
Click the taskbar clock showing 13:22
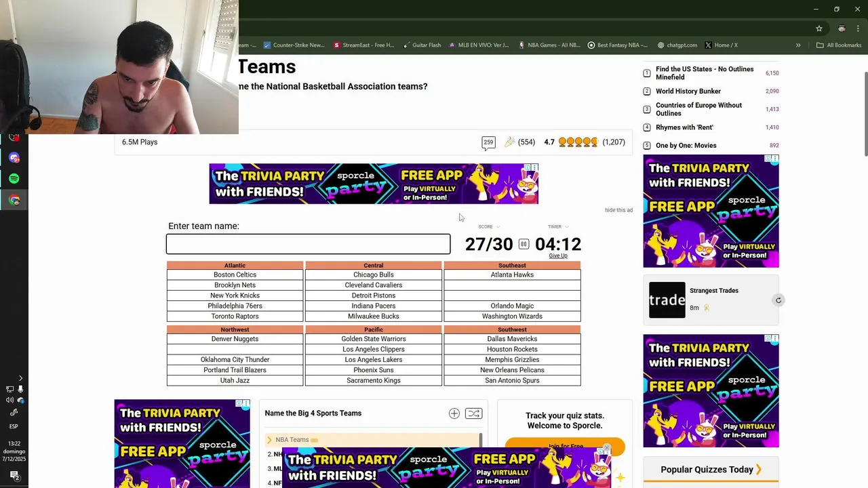click(x=14, y=443)
